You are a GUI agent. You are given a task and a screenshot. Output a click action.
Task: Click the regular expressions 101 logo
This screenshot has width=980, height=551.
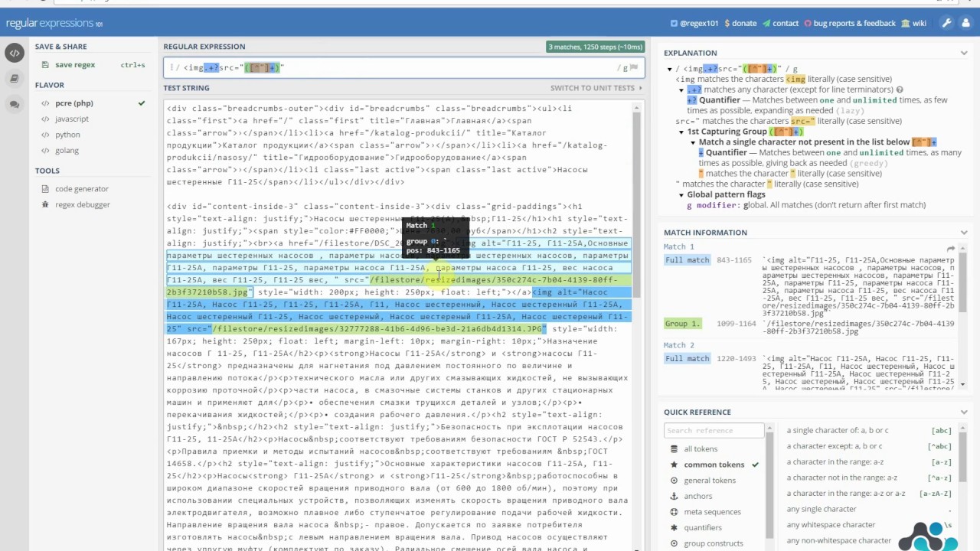click(x=54, y=24)
